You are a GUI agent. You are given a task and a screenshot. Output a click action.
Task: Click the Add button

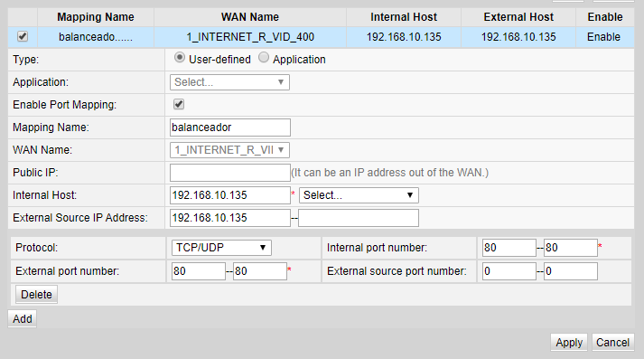point(23,318)
